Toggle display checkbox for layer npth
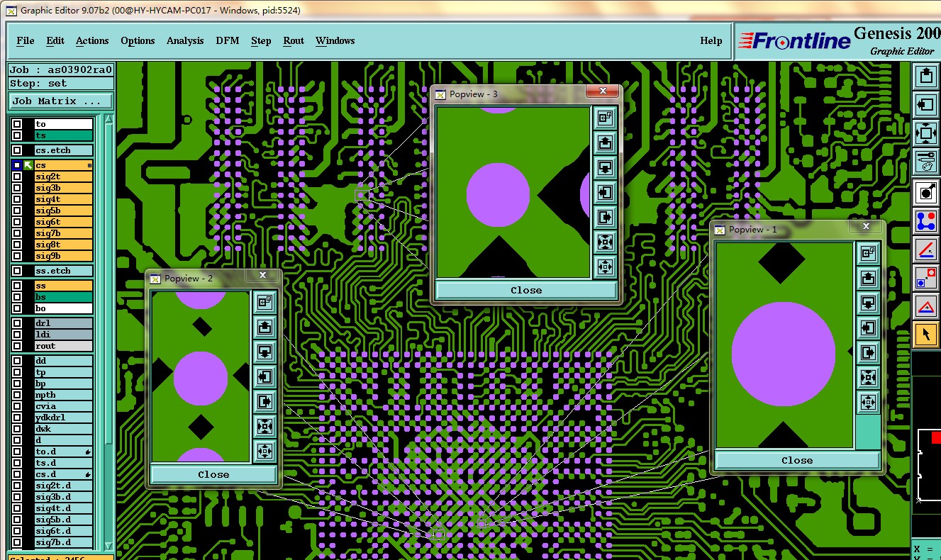 click(x=17, y=395)
